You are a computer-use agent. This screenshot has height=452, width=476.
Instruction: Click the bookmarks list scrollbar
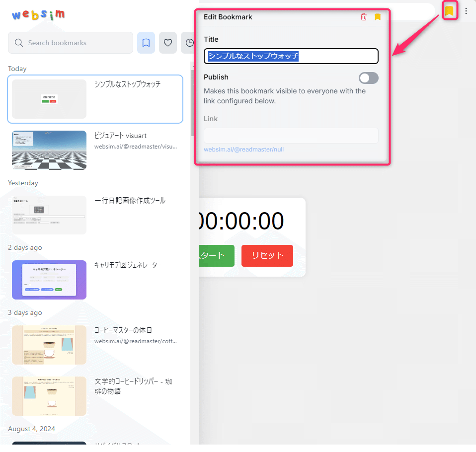192,103
